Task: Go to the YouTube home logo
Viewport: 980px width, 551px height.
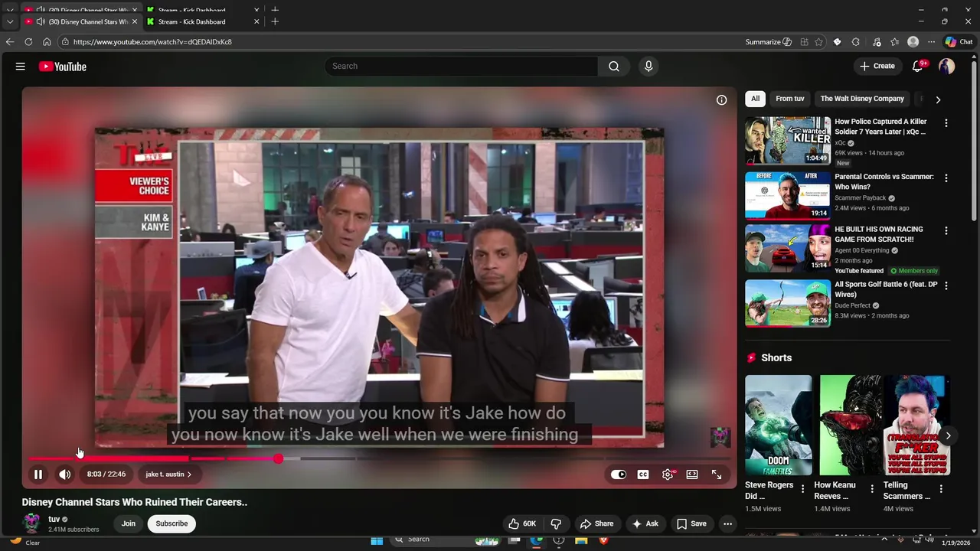Action: (x=63, y=67)
